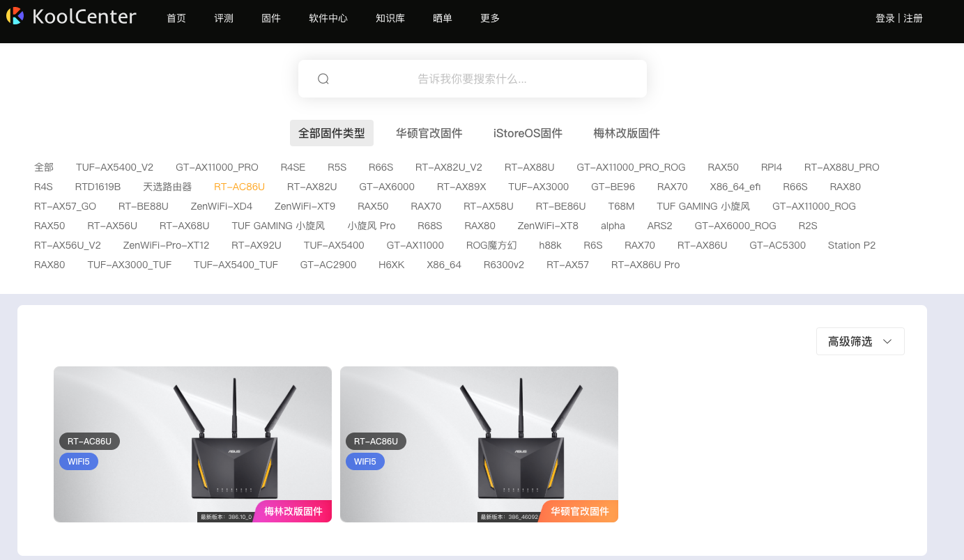Click the chevron arrow next to 高级筛选
964x560 pixels.
point(887,341)
